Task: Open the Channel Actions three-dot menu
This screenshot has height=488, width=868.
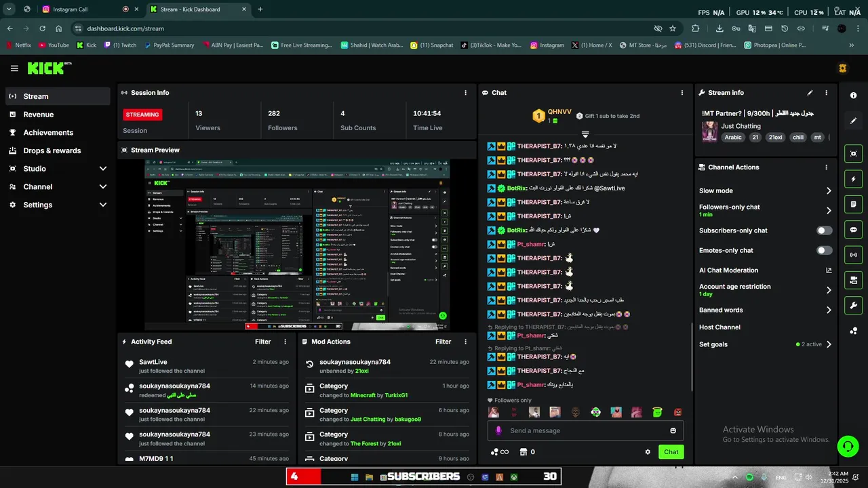Action: click(826, 167)
